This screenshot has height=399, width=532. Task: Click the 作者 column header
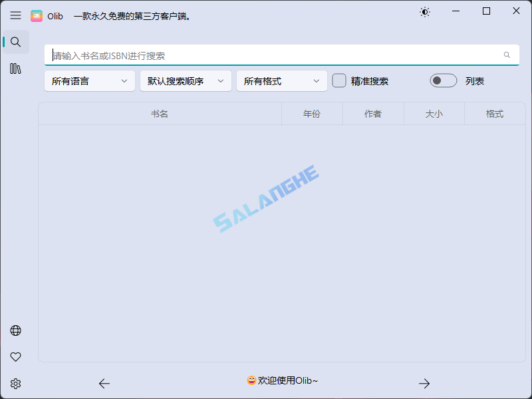tap(373, 114)
